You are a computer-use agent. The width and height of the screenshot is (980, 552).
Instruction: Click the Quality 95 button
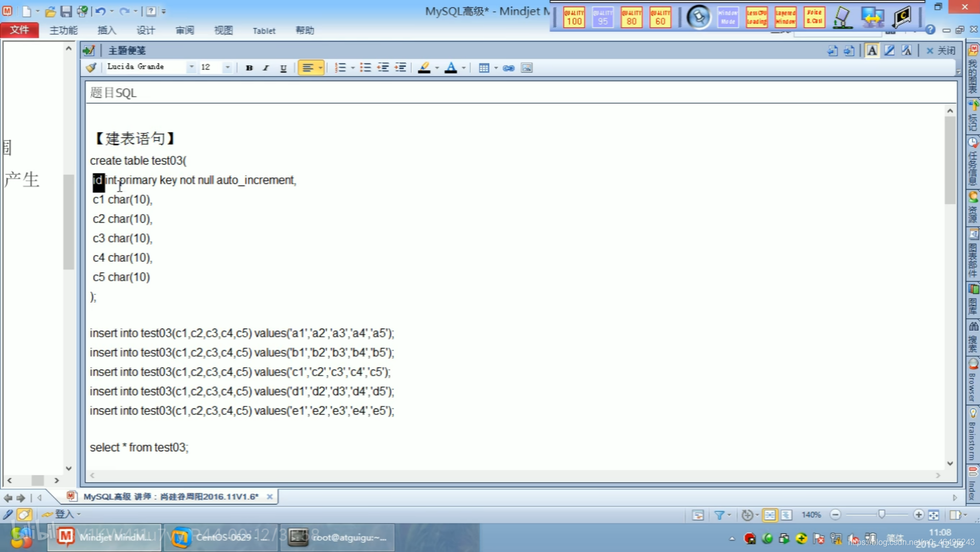coord(602,17)
